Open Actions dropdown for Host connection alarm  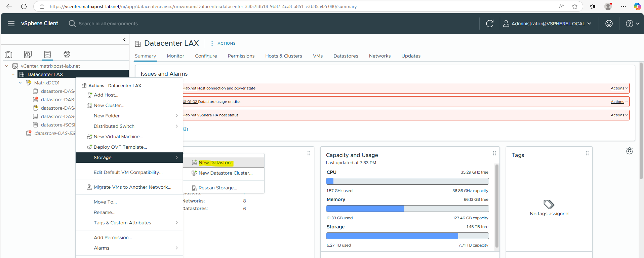coord(619,88)
